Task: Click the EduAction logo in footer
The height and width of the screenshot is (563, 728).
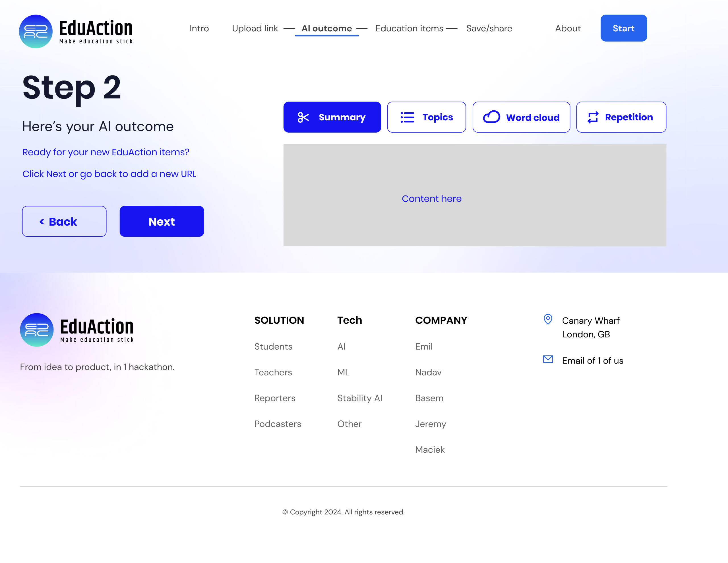Action: [77, 329]
